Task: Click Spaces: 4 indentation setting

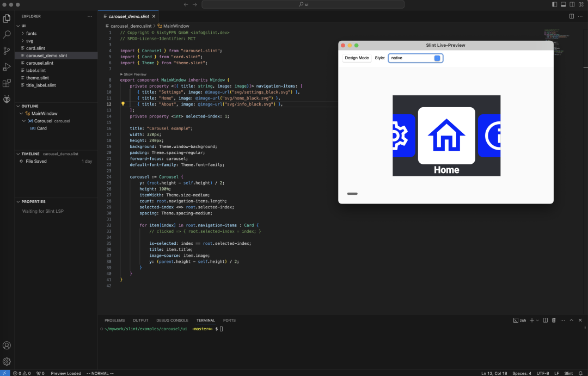Action: coord(522,373)
